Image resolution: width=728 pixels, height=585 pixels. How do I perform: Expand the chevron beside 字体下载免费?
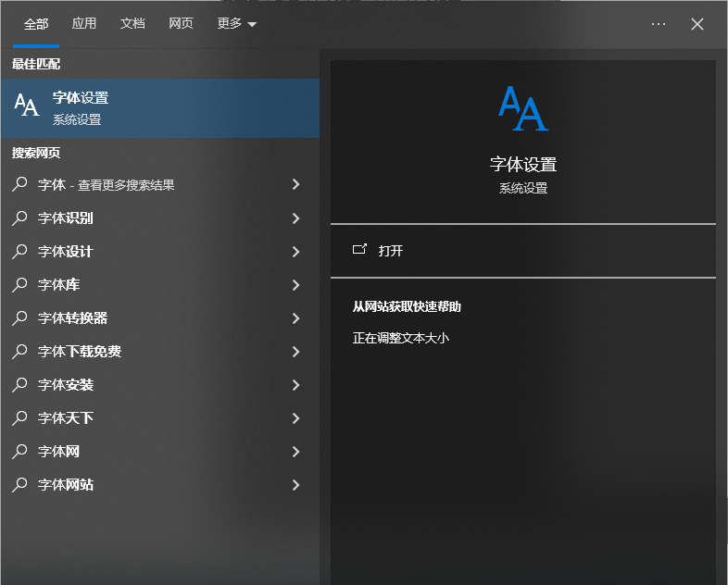[295, 352]
